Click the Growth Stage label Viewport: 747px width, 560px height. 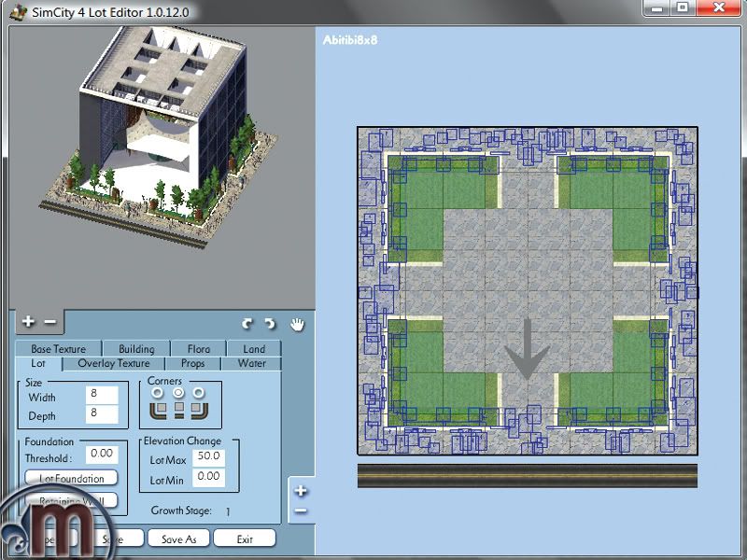(x=181, y=511)
